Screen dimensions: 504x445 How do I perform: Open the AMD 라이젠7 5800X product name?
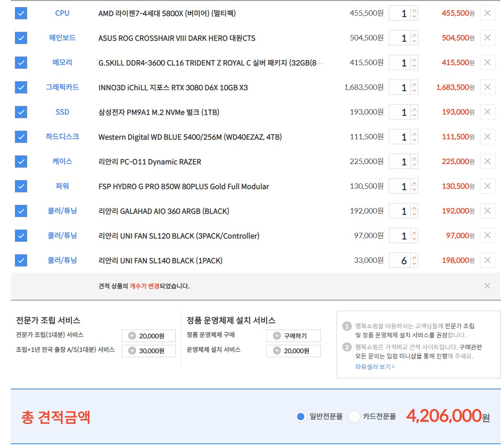point(167,13)
